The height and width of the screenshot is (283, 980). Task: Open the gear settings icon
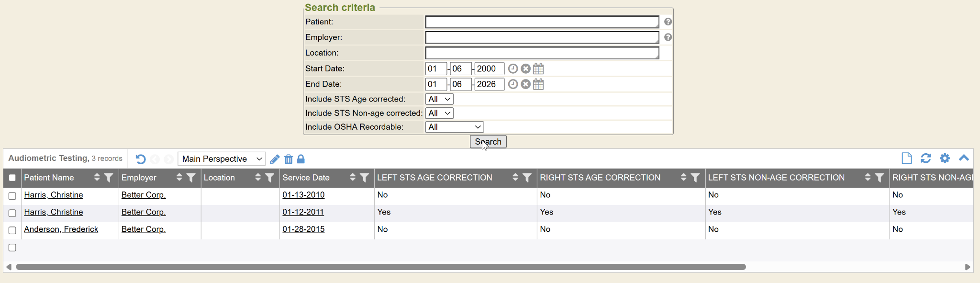click(945, 158)
